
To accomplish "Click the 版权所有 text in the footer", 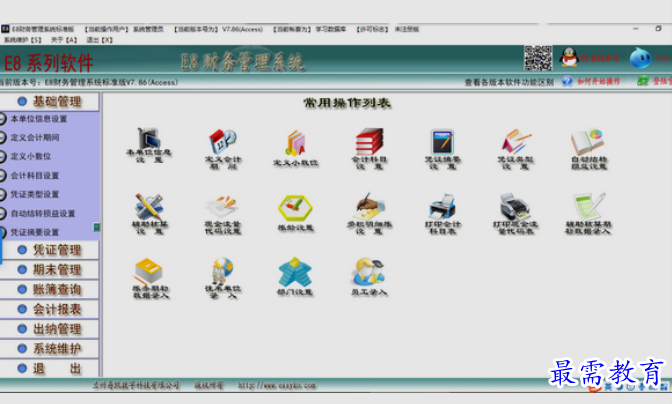I will (209, 385).
